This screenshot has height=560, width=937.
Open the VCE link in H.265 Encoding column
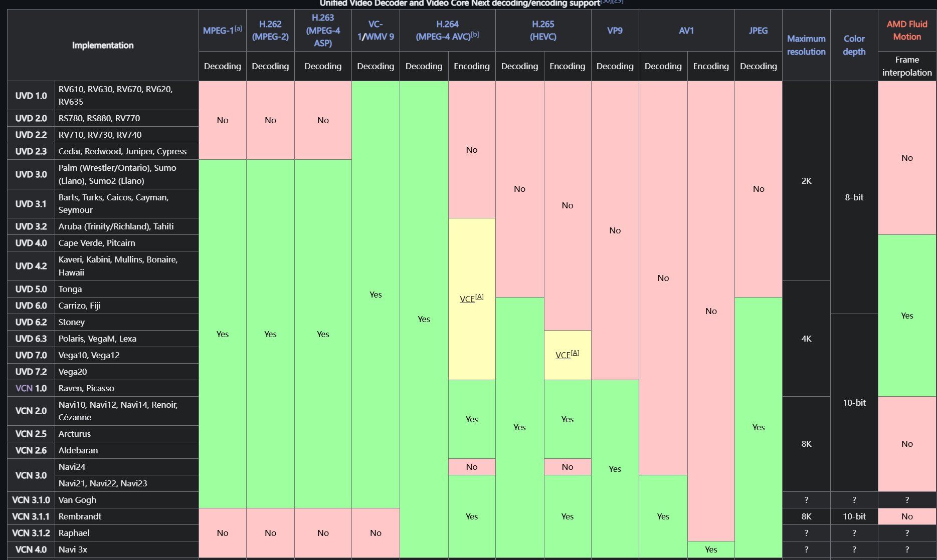point(563,355)
